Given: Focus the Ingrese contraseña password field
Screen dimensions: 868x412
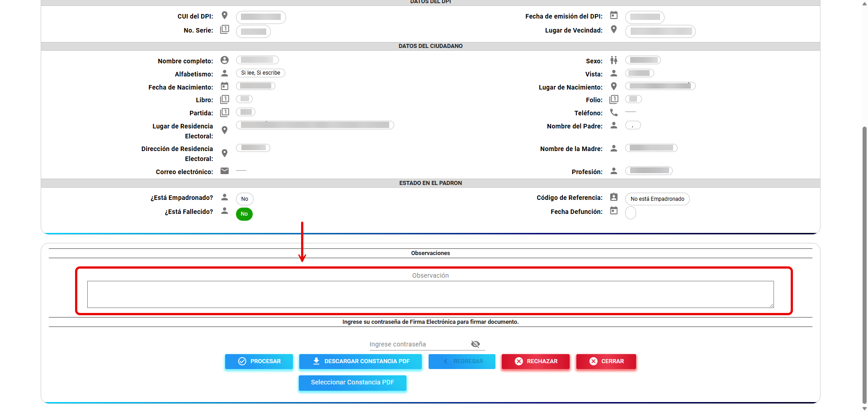Looking at the screenshot, I should click(418, 344).
